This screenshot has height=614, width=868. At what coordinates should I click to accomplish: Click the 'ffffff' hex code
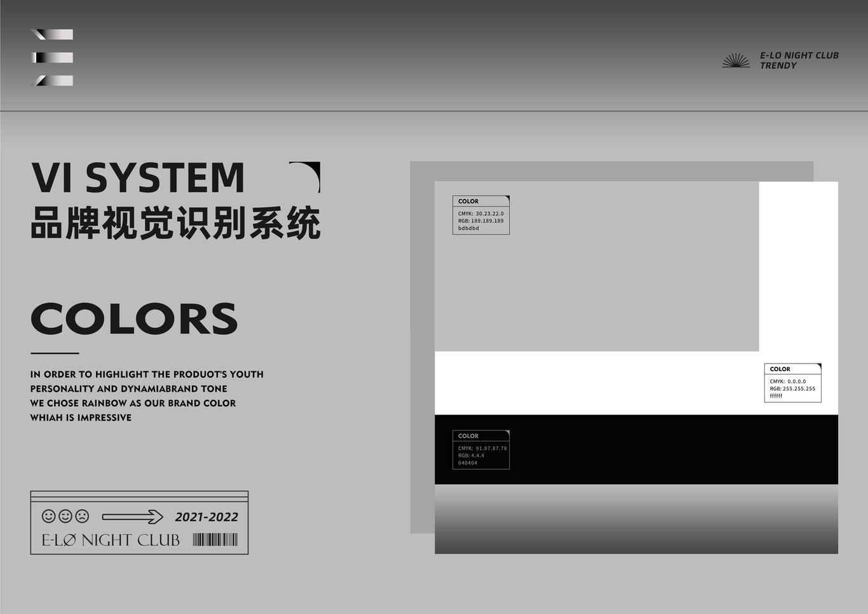776,395
